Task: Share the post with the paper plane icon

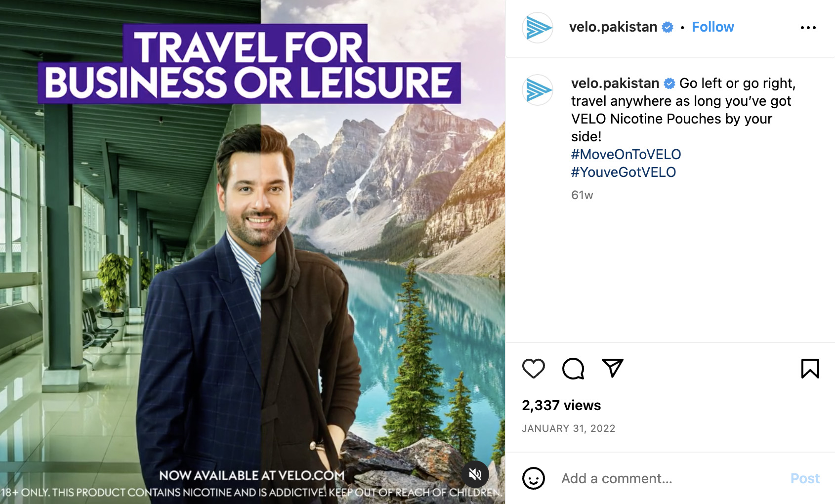Action: [x=613, y=368]
